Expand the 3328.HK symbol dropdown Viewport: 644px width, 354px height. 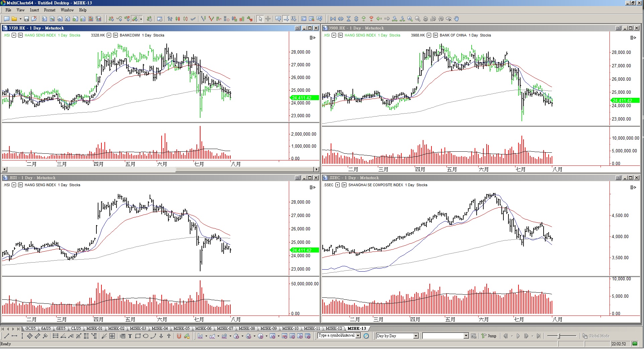[x=109, y=35]
